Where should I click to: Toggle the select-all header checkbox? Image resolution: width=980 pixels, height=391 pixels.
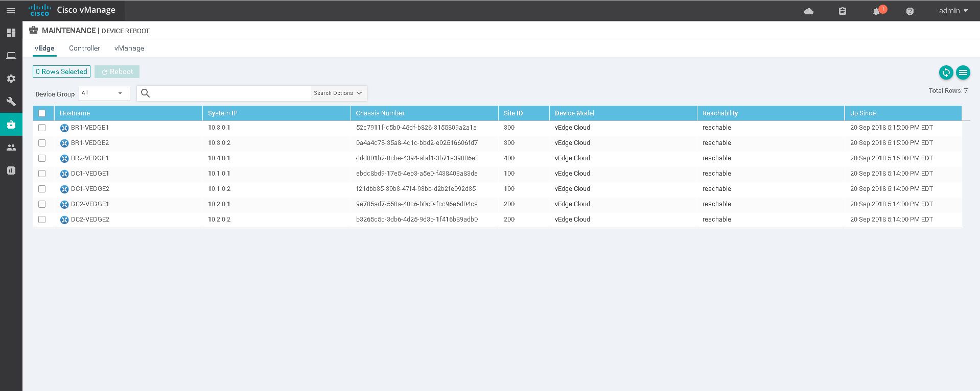tap(42, 113)
